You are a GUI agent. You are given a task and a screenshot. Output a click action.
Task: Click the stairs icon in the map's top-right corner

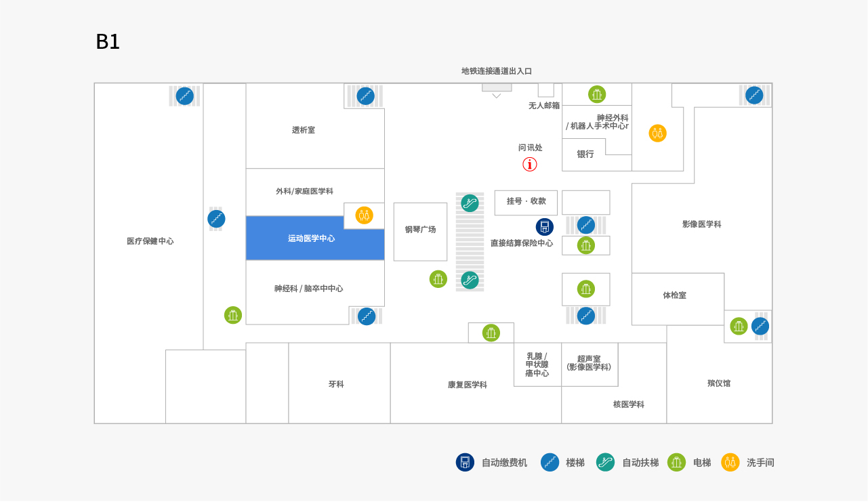tap(754, 96)
